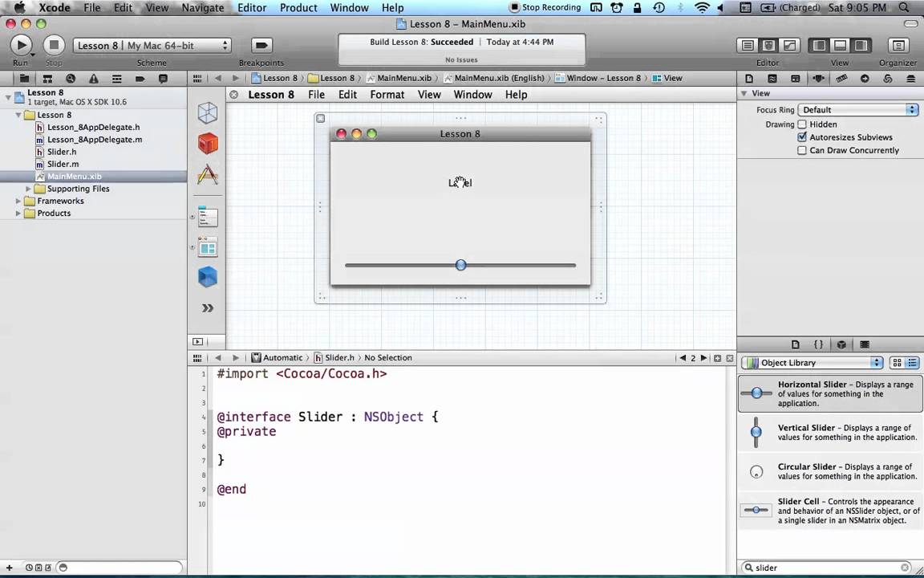
Task: Click the horizontal slider knob in window
Action: click(x=461, y=265)
